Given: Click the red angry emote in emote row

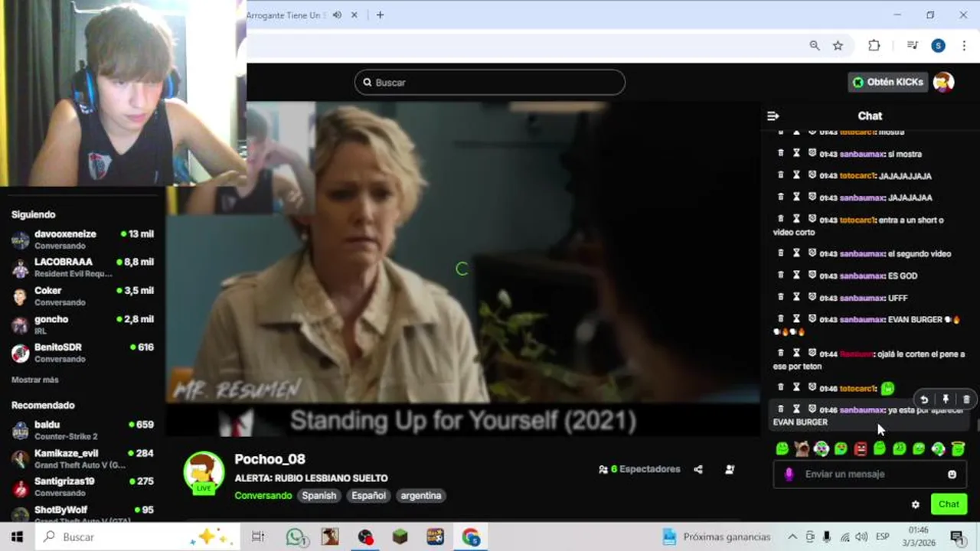Looking at the screenshot, I should coord(861,448).
